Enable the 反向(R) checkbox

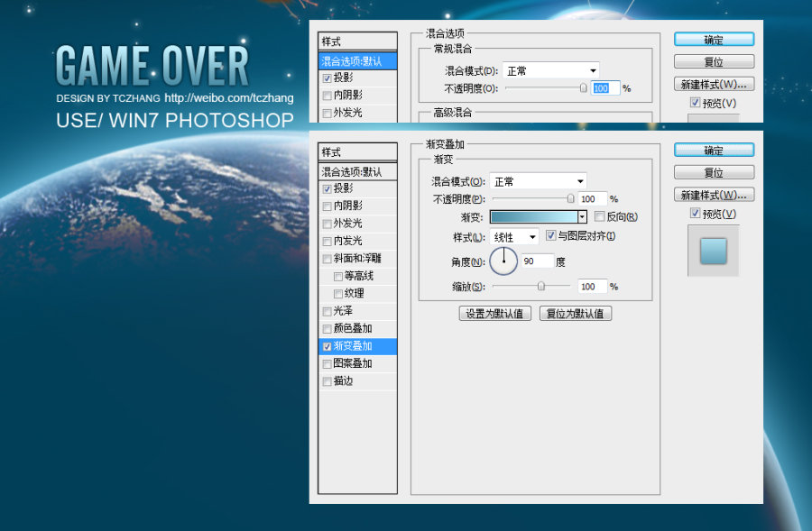coord(600,216)
